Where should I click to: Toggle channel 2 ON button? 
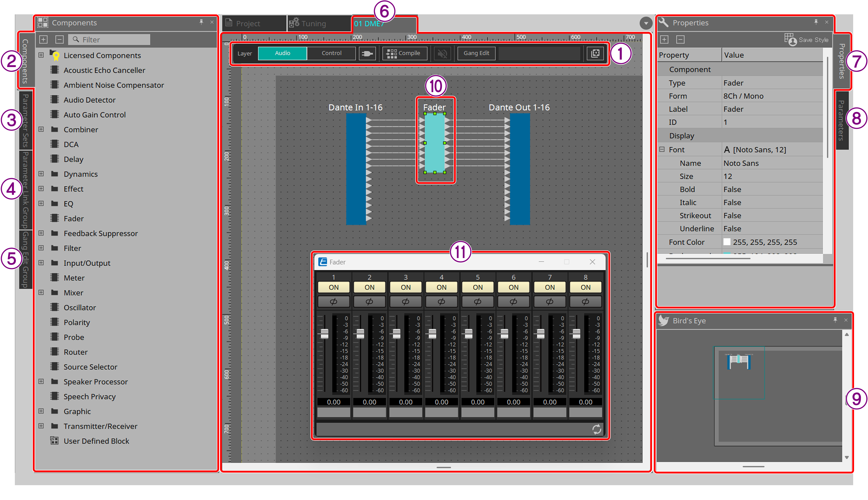point(370,287)
